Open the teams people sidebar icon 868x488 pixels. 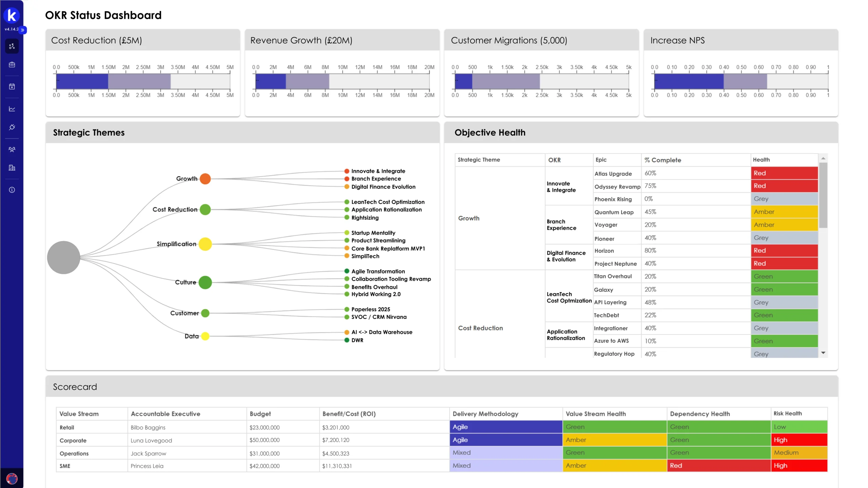click(x=12, y=149)
